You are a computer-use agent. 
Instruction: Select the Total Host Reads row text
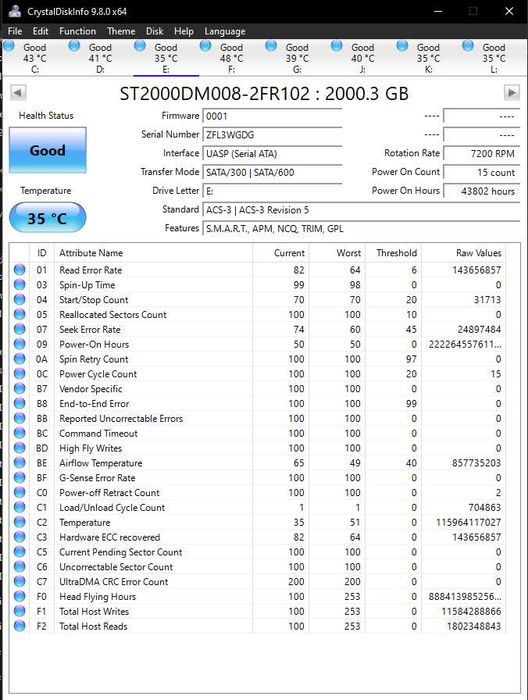click(93, 626)
